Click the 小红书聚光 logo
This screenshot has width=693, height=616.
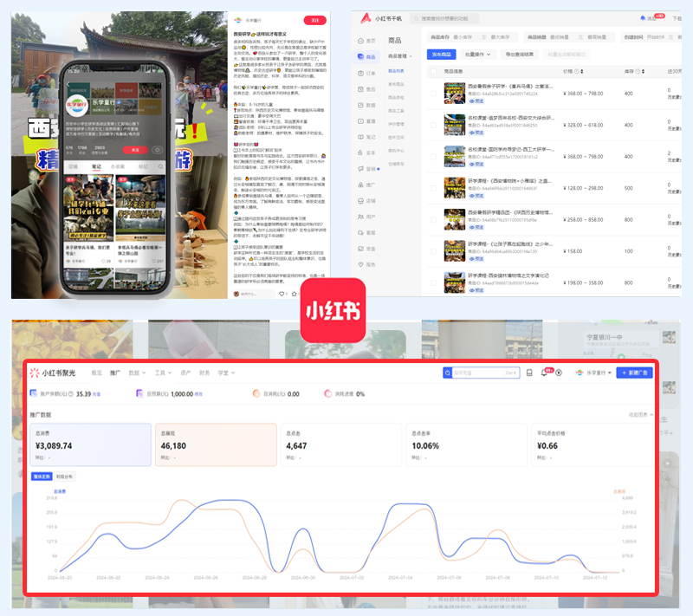[52, 373]
